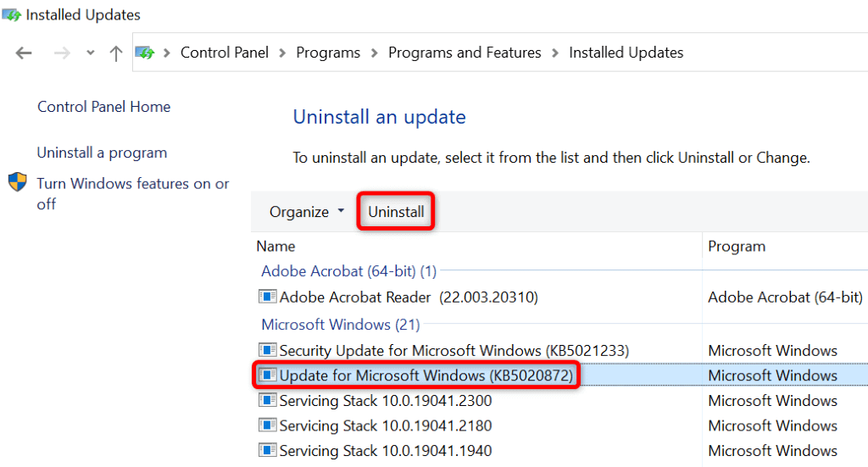Click the Adobe Acrobat Reader update icon
Screen dimensions: 868x467
click(x=269, y=297)
